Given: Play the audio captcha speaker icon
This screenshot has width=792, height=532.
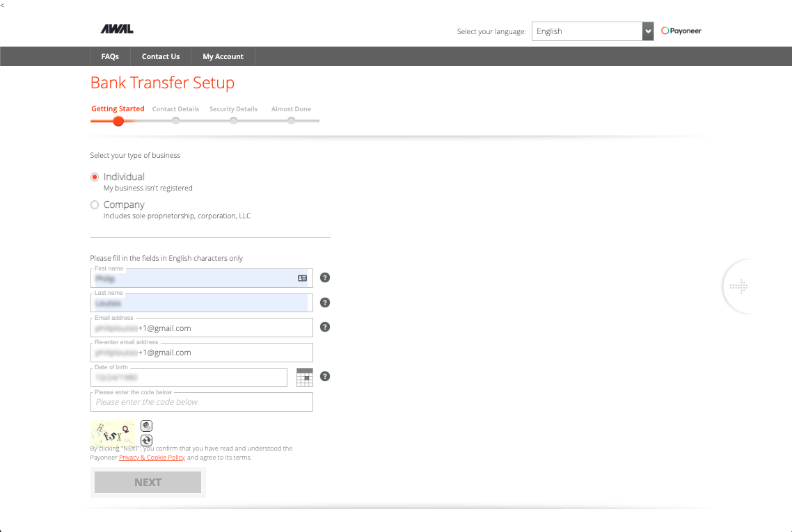Looking at the screenshot, I should pos(146,426).
